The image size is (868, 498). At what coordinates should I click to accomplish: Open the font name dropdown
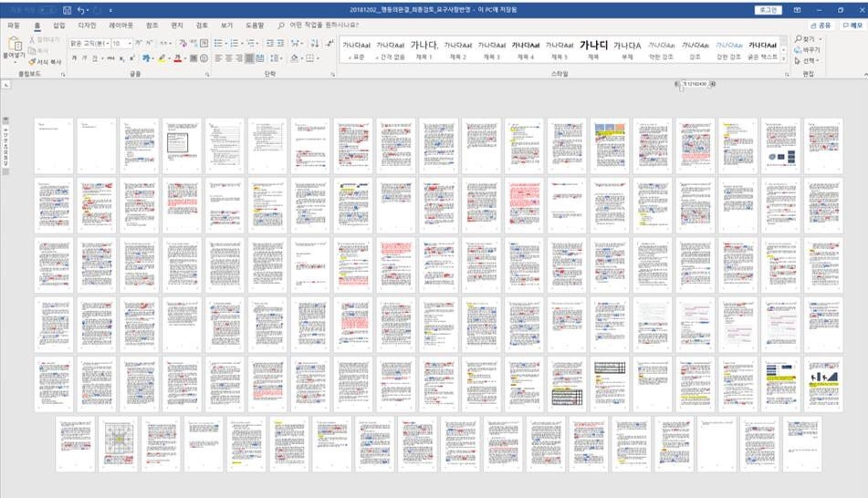tap(108, 43)
